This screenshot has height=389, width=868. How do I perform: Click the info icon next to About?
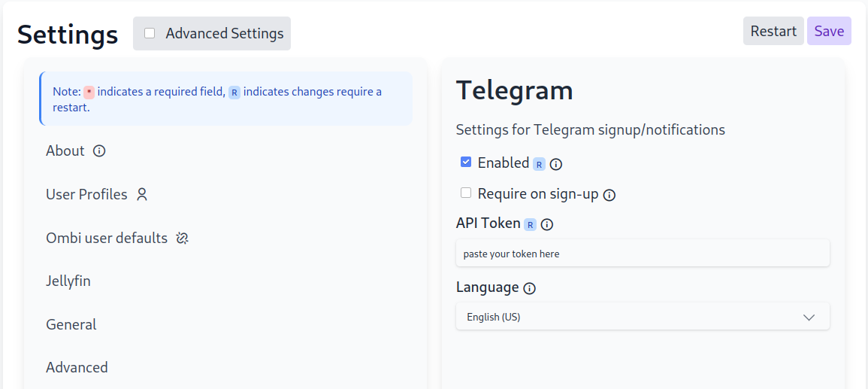(99, 150)
